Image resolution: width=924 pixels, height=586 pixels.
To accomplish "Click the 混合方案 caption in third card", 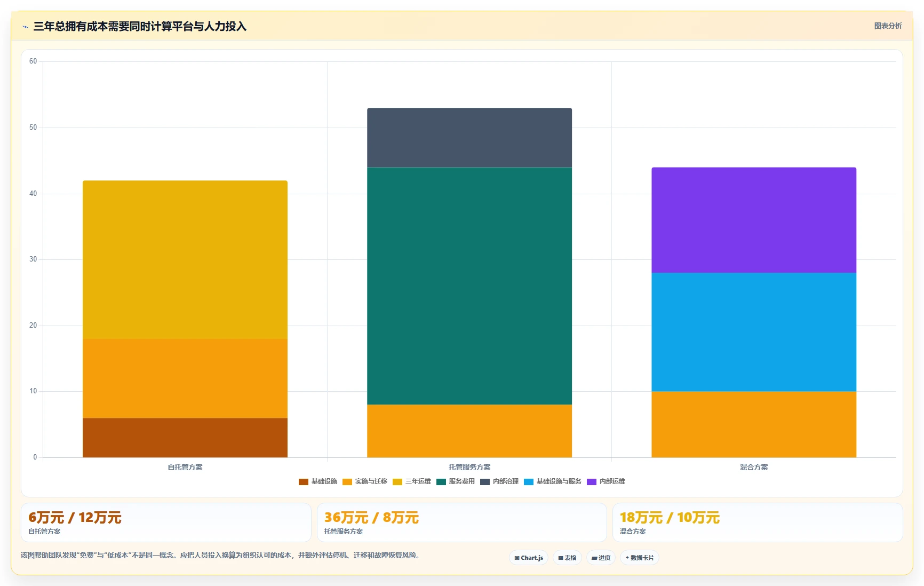I will coord(633,532).
